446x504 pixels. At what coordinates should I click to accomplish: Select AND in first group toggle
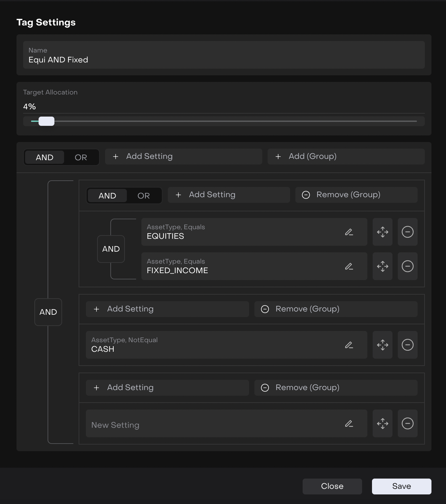point(107,196)
